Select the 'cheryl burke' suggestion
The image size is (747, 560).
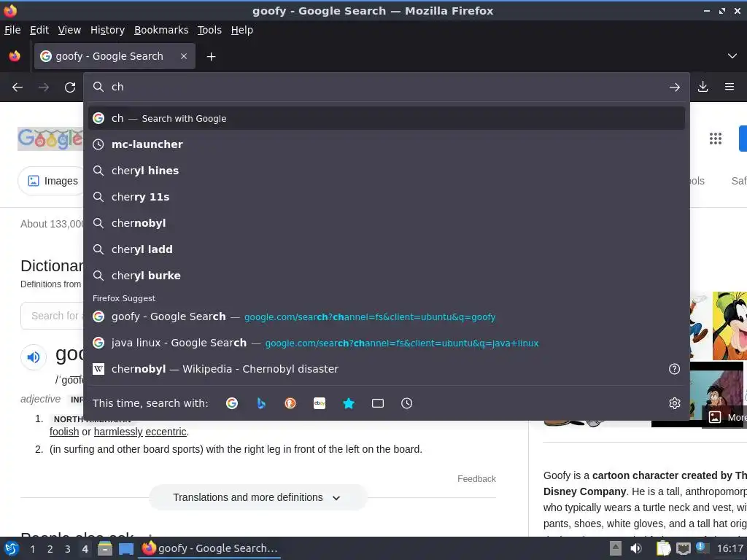coord(387,275)
